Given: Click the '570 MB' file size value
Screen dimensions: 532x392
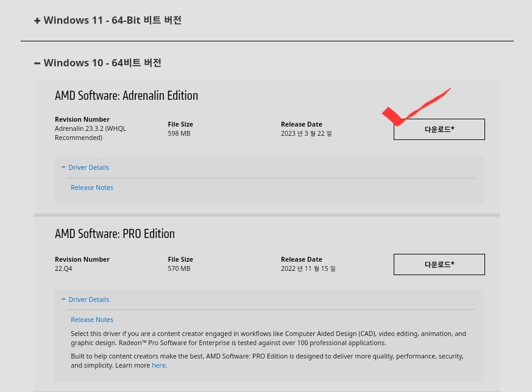Looking at the screenshot, I should (179, 268).
